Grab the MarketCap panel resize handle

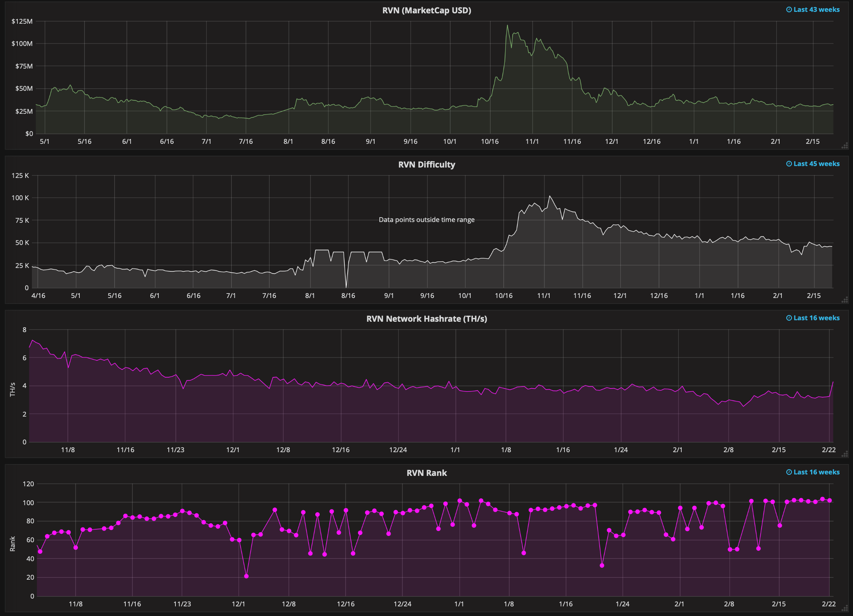(x=844, y=145)
